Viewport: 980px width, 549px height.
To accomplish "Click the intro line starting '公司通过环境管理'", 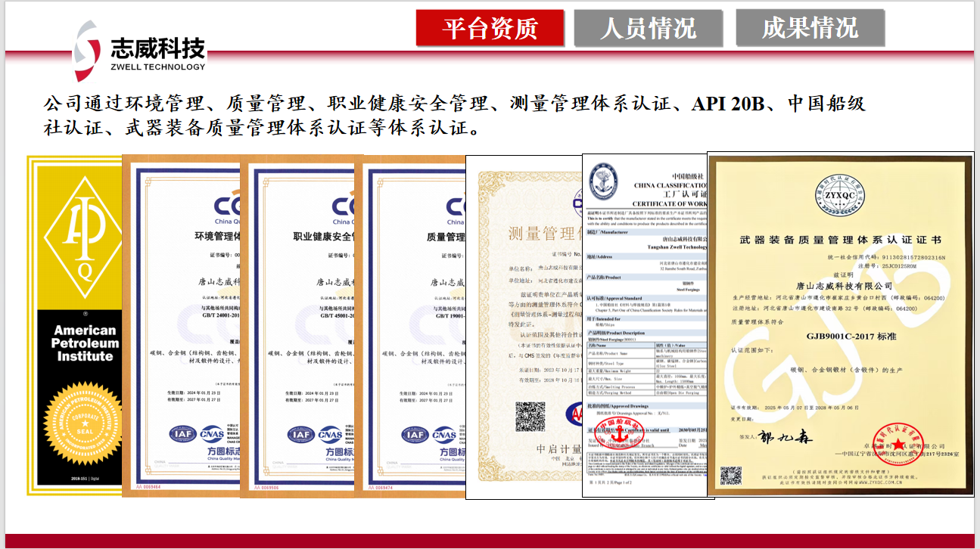I will (455, 104).
